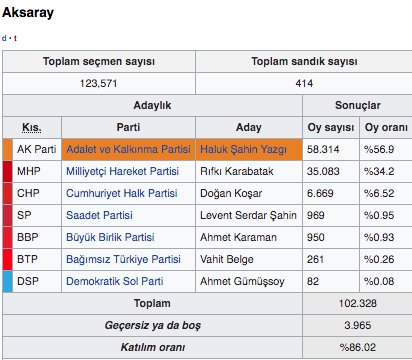Screen dimensions: 412x360
Task: Click candidate name Doğan Koşar
Action: [231, 193]
